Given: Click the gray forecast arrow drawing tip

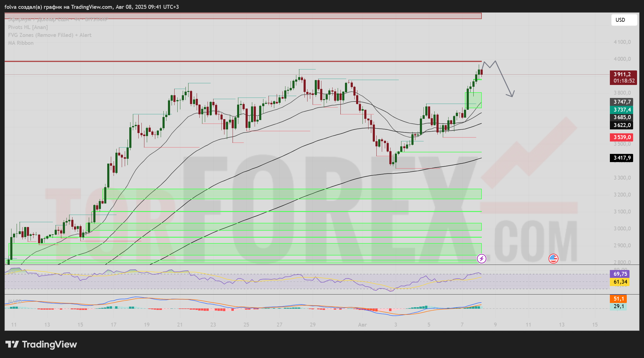Looking at the screenshot, I should click(x=512, y=96).
